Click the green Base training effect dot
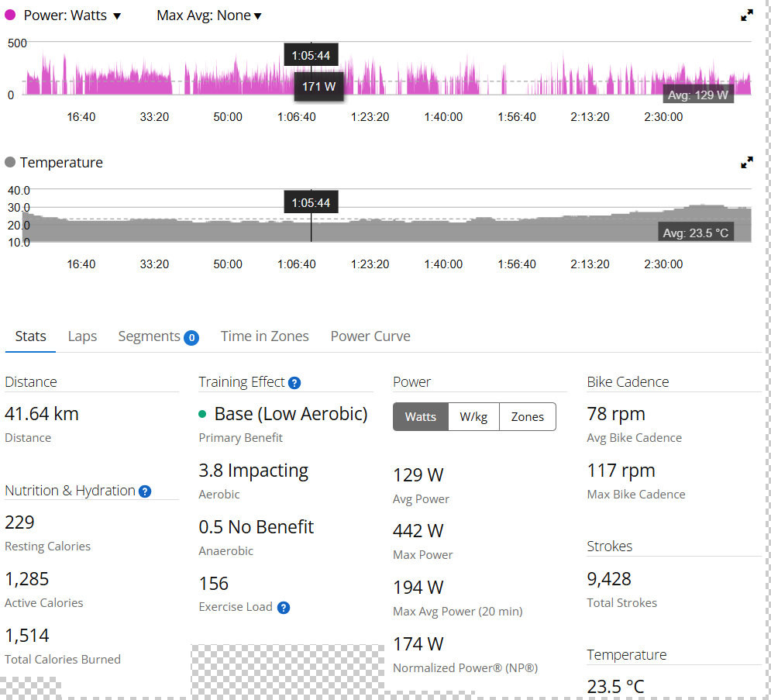 click(x=202, y=414)
